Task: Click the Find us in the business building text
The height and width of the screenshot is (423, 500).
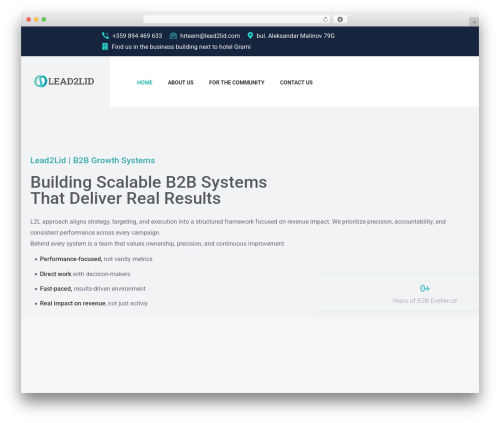Action: pos(181,47)
